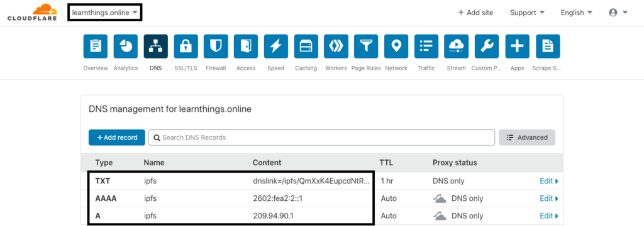Open the Custom Pages wrench icon
This screenshot has height=226, width=644.
[487, 46]
